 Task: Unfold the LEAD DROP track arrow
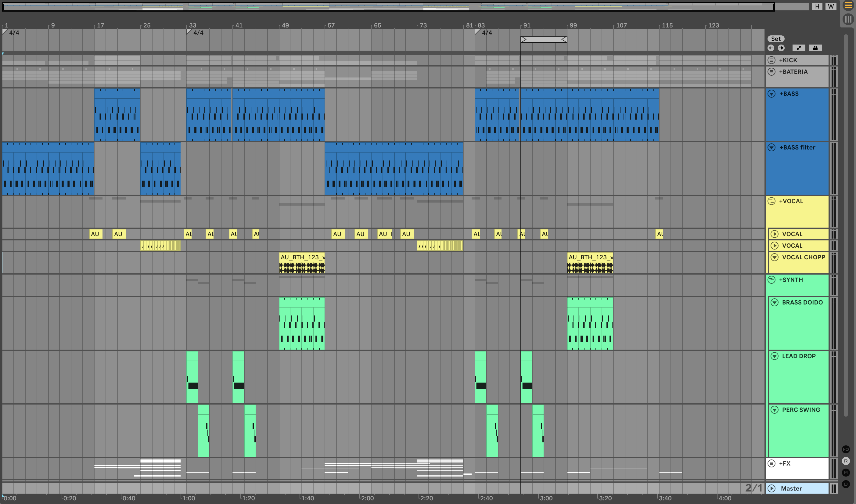tap(775, 356)
